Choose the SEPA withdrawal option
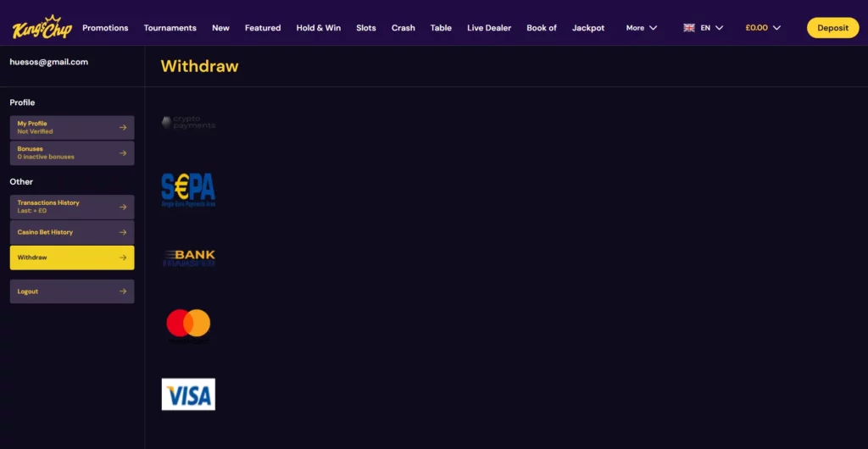868x449 pixels. (x=188, y=190)
